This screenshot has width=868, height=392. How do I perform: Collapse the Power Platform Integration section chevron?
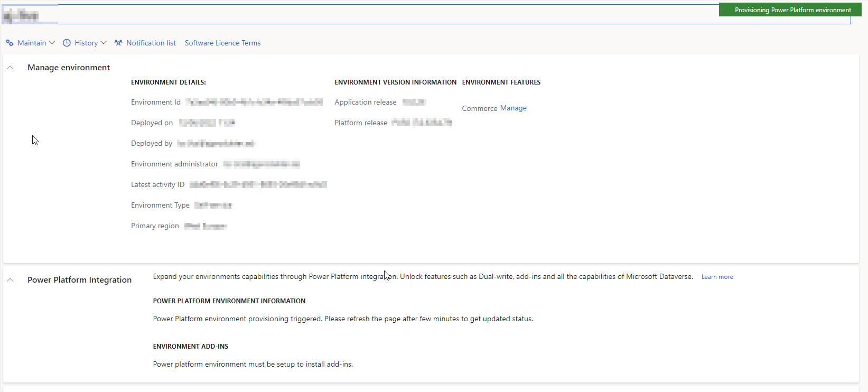pos(10,280)
